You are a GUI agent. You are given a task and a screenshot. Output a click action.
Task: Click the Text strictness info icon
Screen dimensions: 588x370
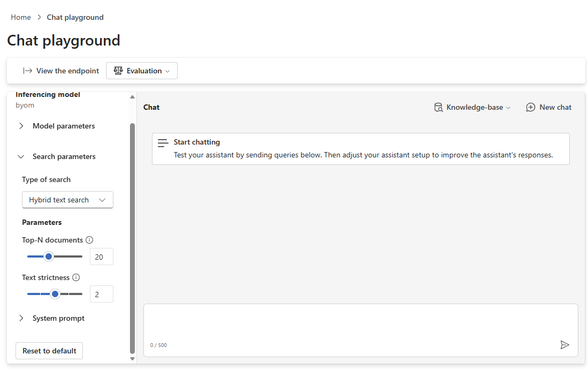point(76,277)
